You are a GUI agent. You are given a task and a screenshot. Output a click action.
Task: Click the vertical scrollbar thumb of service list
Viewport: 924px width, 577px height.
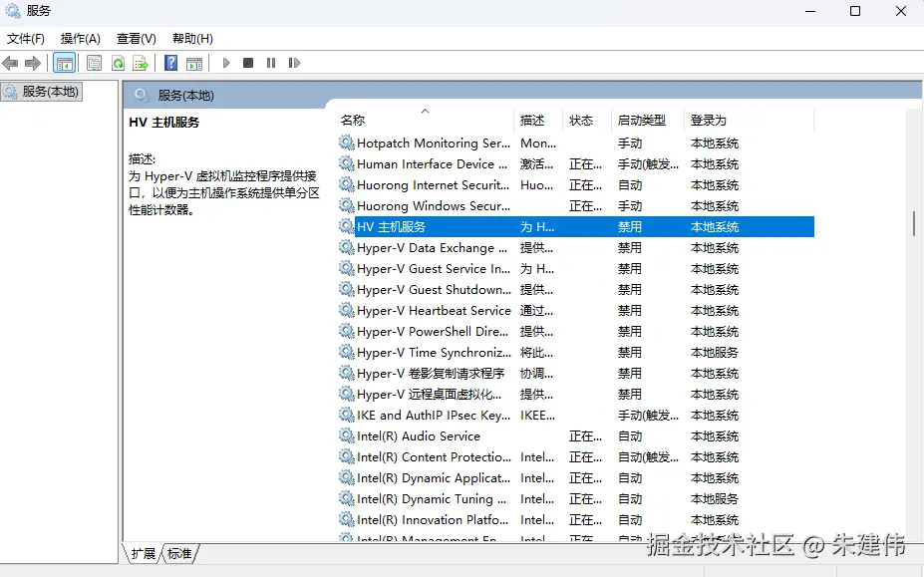point(914,223)
